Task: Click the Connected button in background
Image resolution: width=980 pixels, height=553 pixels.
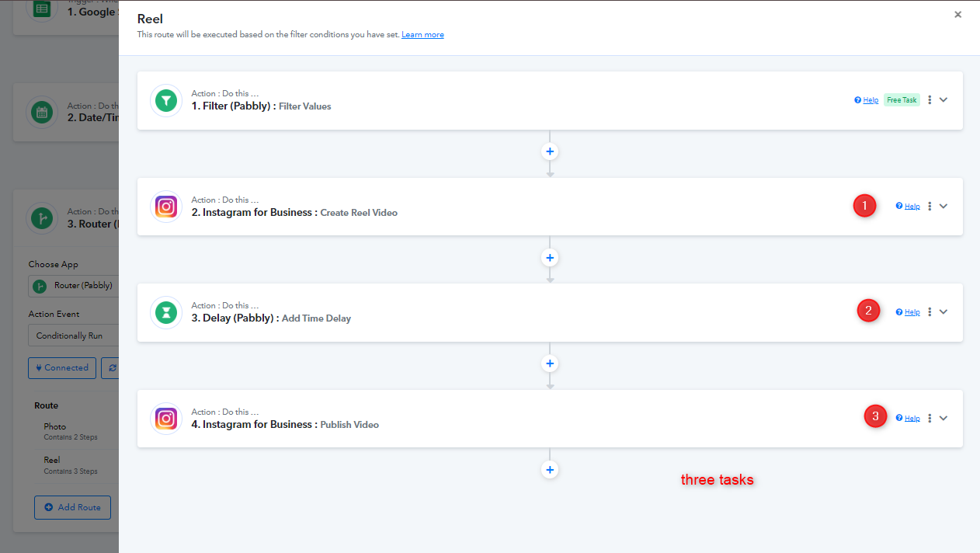Action: tap(62, 368)
